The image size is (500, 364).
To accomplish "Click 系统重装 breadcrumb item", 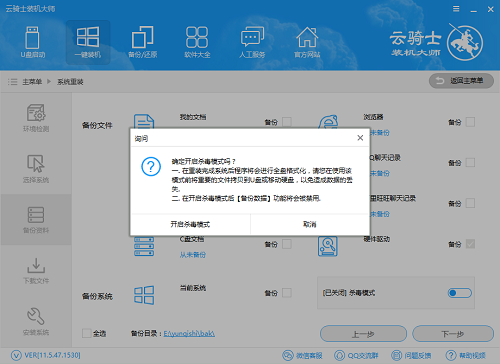I will click(70, 82).
